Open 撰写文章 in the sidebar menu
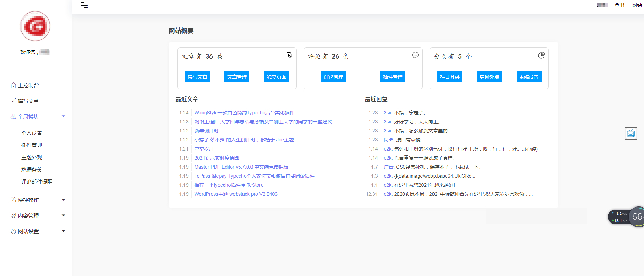Screen dimensions: 644x276 coord(28,101)
